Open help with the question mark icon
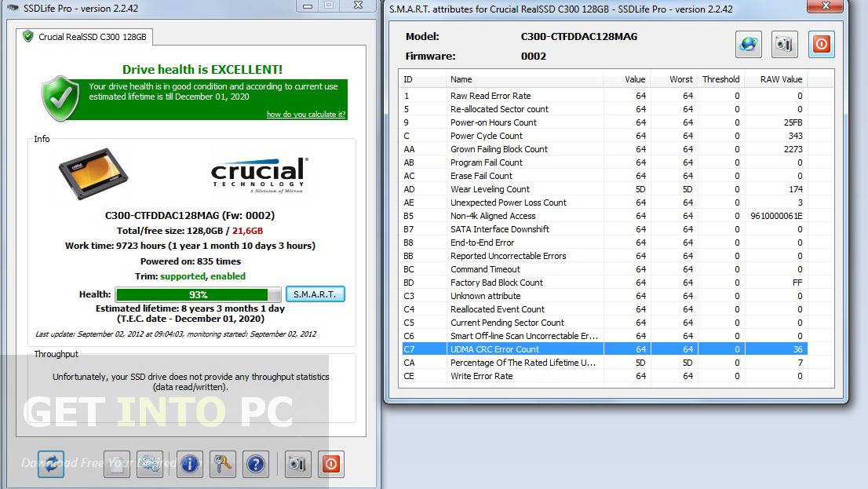Viewport: 868px width, 489px height. click(x=256, y=464)
